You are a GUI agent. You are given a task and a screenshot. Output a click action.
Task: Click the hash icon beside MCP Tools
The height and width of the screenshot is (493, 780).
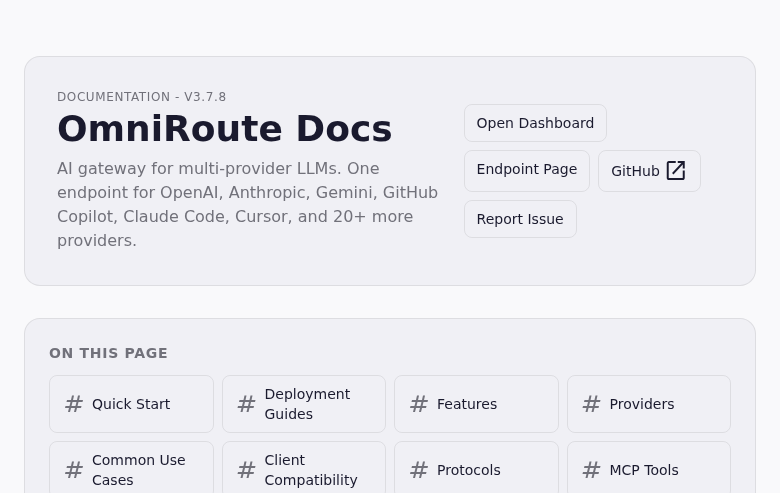click(x=591, y=470)
